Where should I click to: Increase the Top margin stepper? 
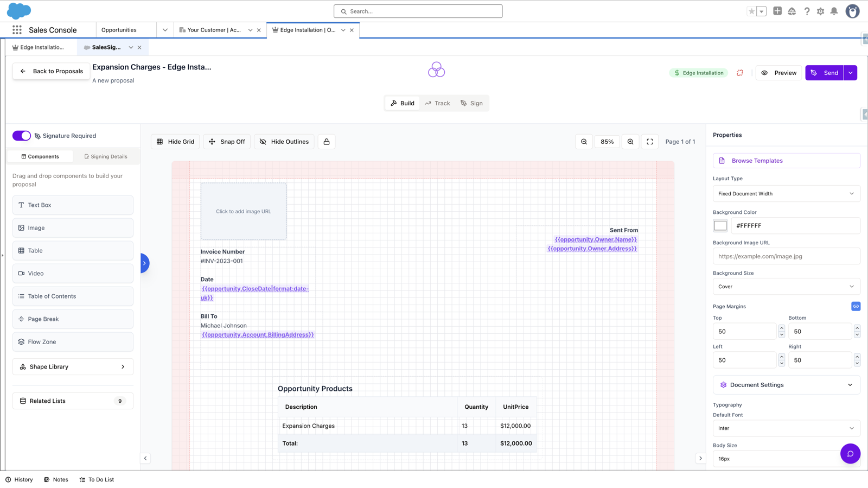pyautogui.click(x=781, y=328)
